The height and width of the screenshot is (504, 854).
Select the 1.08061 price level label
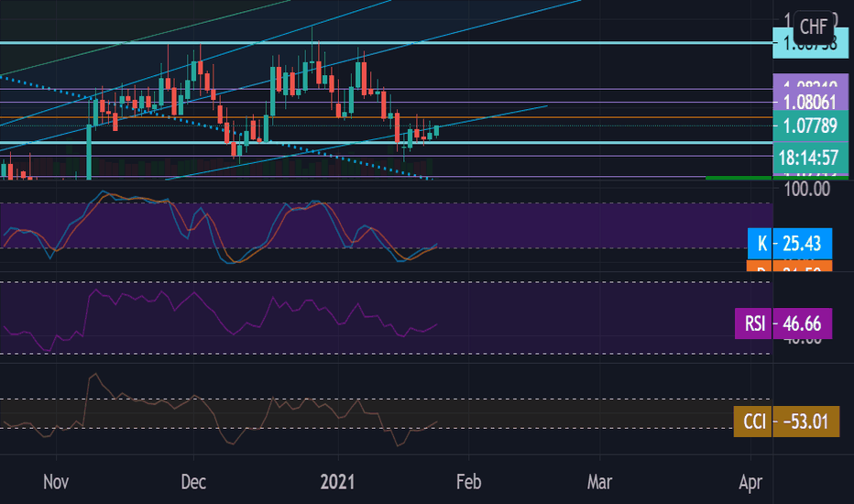(x=810, y=102)
